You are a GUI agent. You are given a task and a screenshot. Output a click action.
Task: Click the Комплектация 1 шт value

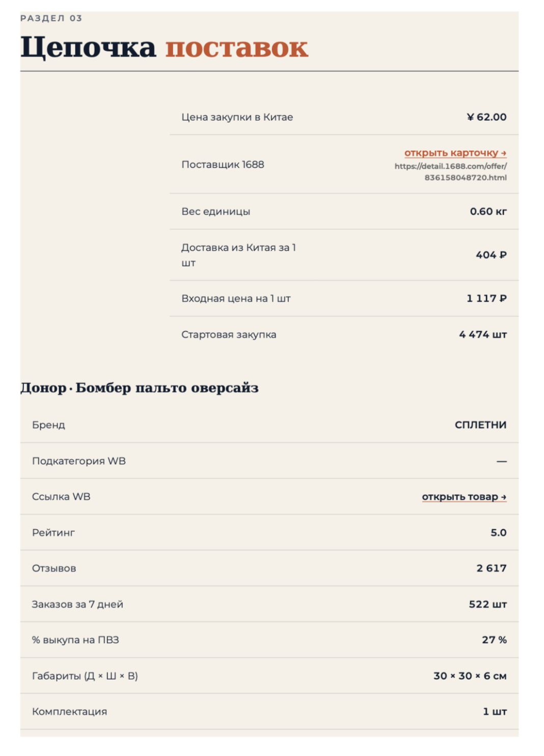[495, 712]
